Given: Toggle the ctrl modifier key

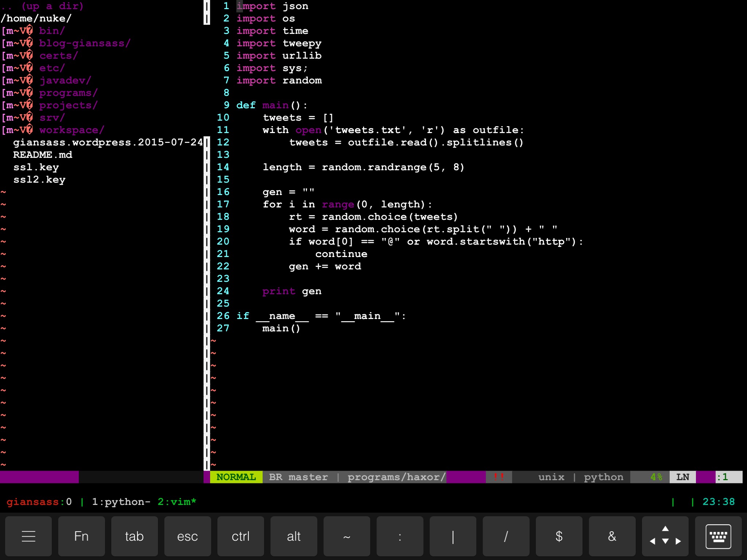Looking at the screenshot, I should pyautogui.click(x=241, y=536).
